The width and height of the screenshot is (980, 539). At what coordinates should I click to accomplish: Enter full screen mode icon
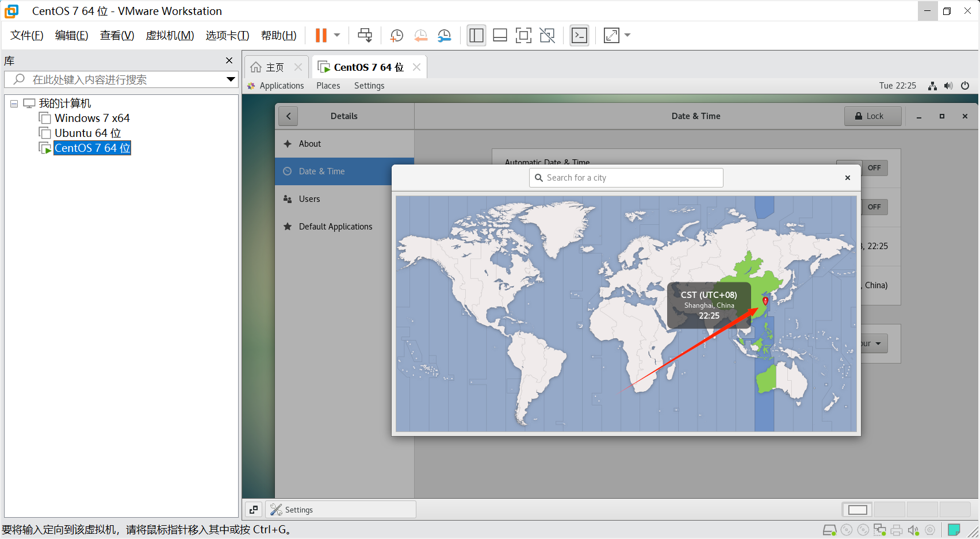tap(523, 36)
